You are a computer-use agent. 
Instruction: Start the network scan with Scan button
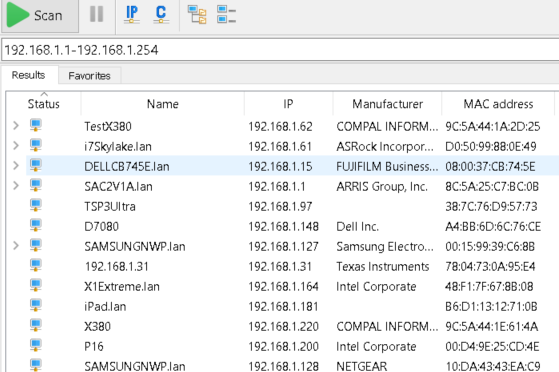coord(40,16)
